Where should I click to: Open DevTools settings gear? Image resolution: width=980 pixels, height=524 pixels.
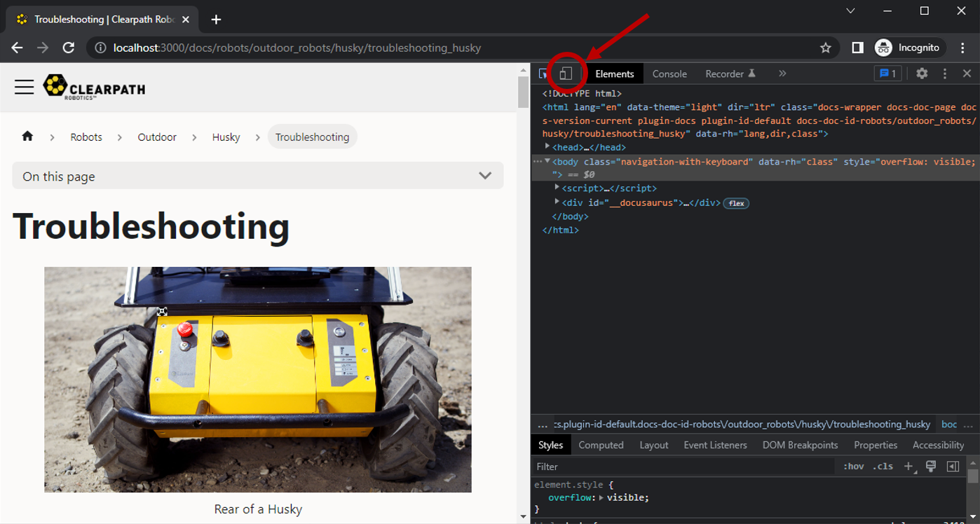922,73
